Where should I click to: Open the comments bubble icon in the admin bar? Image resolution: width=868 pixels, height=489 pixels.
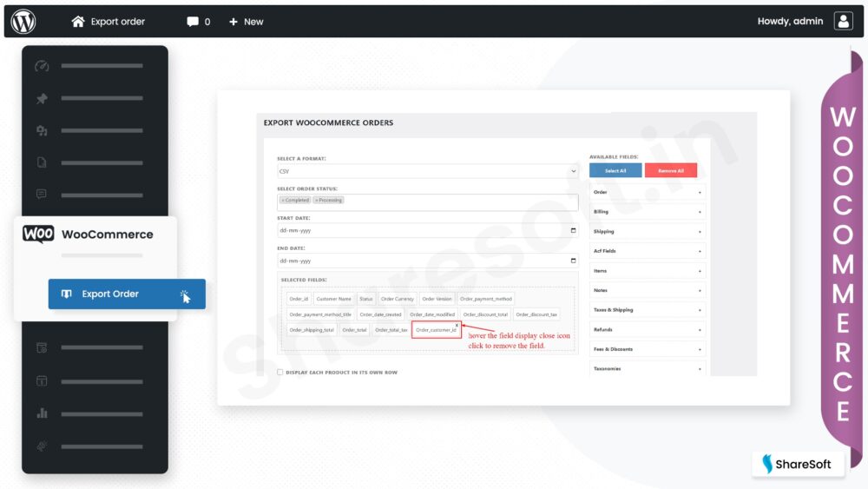pos(192,22)
